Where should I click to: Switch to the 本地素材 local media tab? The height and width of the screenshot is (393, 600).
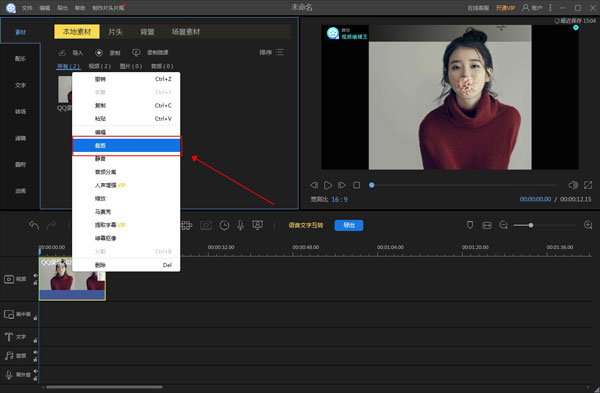pos(77,32)
